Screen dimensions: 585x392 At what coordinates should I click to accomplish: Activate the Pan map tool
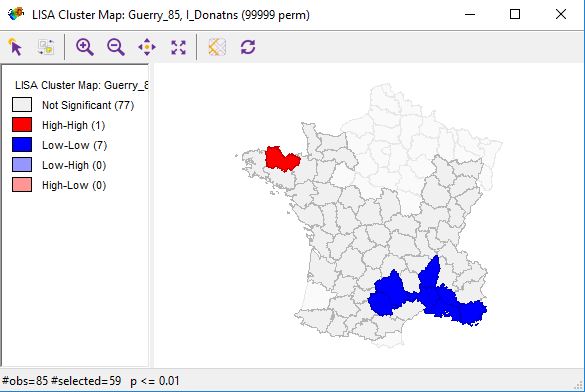pyautogui.click(x=147, y=47)
